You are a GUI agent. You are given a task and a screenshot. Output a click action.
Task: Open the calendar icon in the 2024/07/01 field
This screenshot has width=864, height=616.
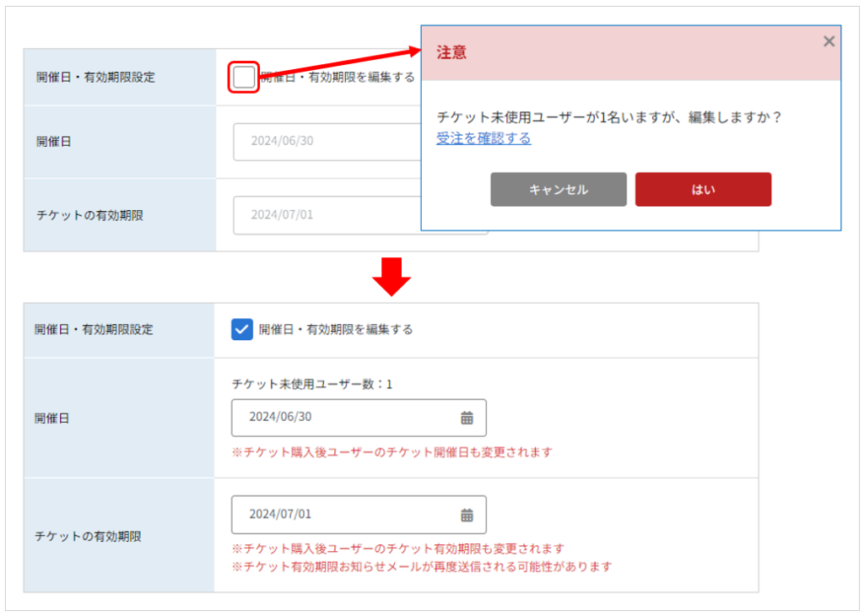[467, 516]
